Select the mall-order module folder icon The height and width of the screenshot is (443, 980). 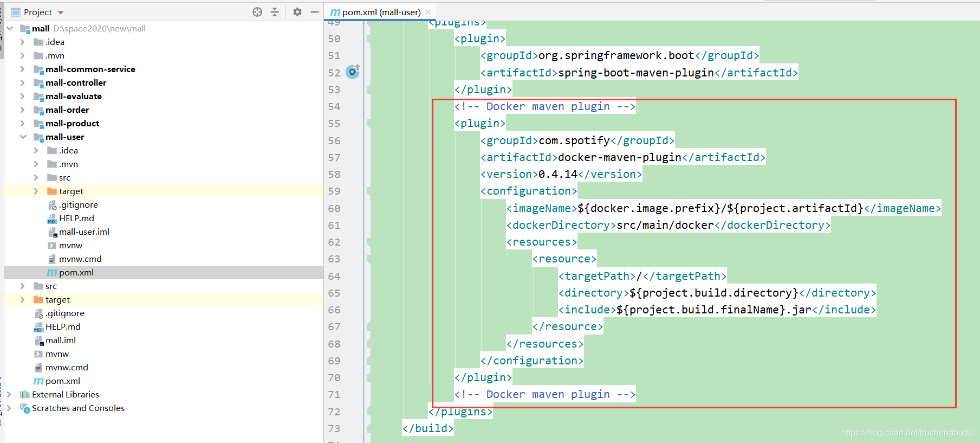38,110
